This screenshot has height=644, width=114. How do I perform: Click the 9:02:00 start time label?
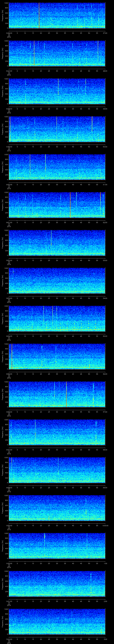(9, 639)
